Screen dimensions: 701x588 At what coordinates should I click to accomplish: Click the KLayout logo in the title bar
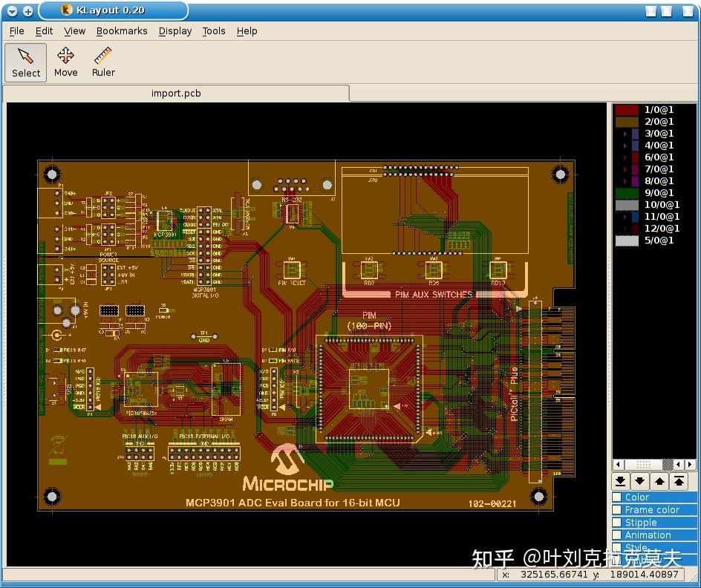[x=65, y=10]
